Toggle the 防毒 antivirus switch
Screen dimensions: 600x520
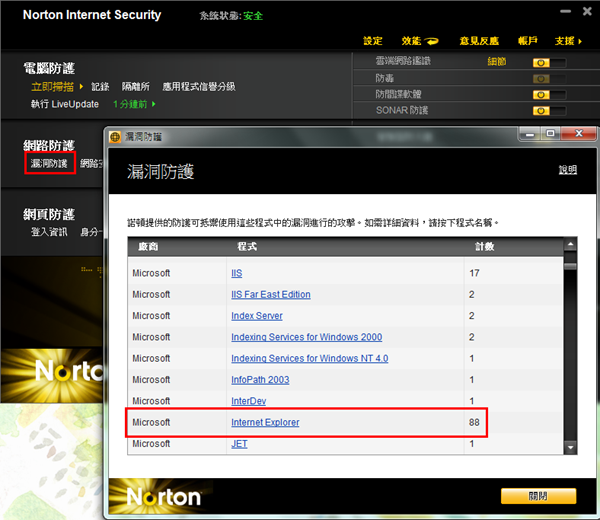click(549, 79)
